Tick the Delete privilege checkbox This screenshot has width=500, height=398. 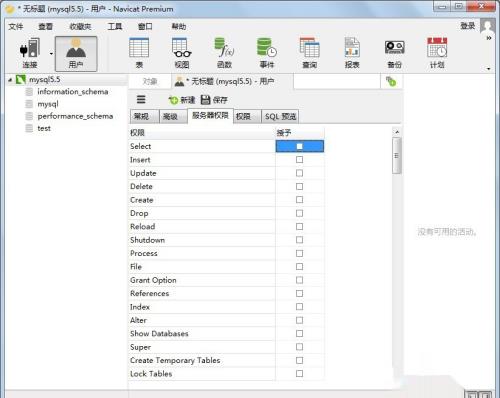299,186
